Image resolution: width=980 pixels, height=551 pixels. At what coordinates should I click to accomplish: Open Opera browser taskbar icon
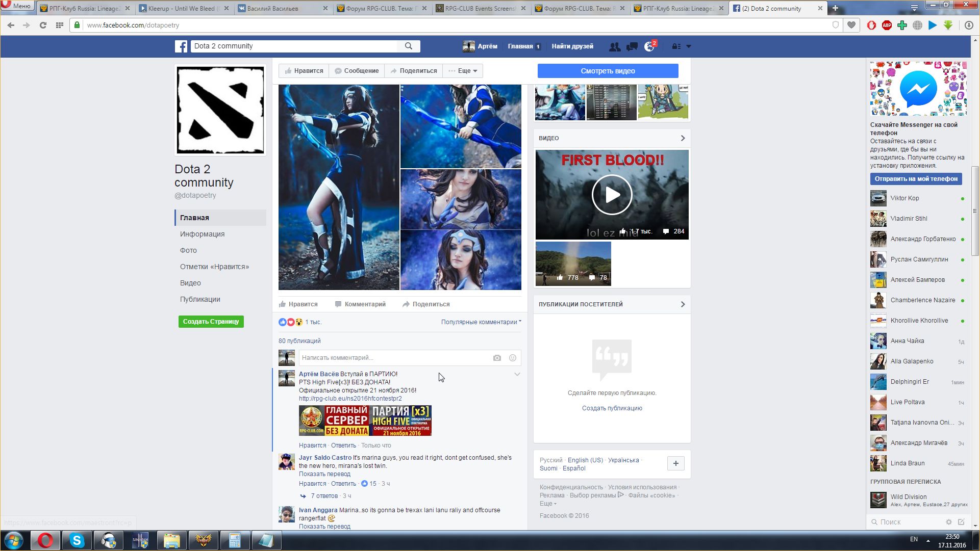[x=45, y=540]
